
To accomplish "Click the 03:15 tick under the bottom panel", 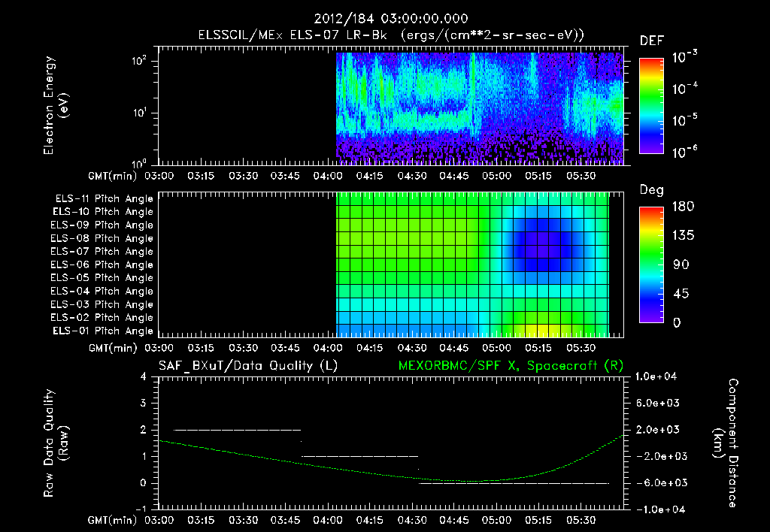I will coord(201,520).
